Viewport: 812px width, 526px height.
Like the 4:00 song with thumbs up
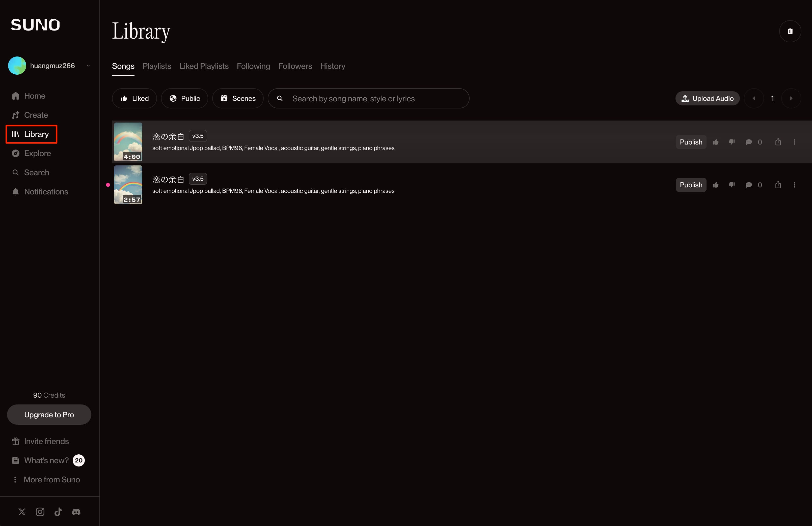coord(715,142)
